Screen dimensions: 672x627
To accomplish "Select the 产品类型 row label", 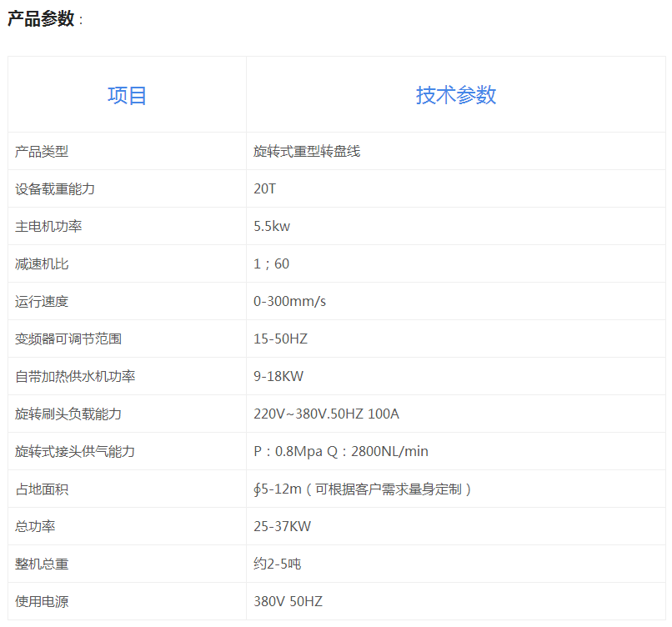I will click(x=42, y=152).
